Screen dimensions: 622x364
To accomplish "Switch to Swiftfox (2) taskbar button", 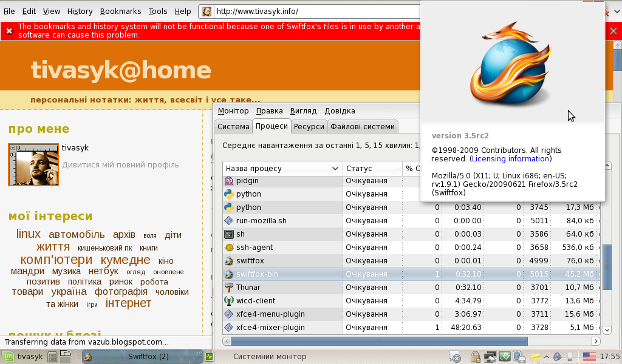I will pos(143,357).
